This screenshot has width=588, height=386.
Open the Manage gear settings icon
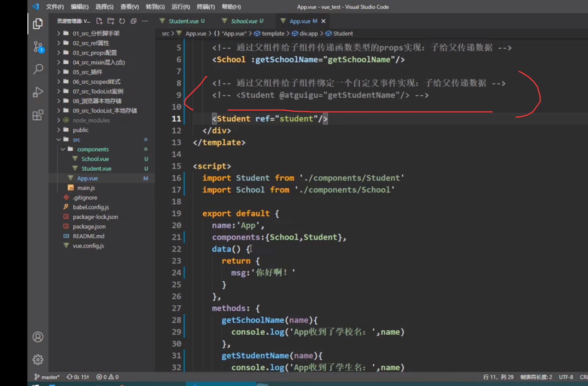pos(38,360)
